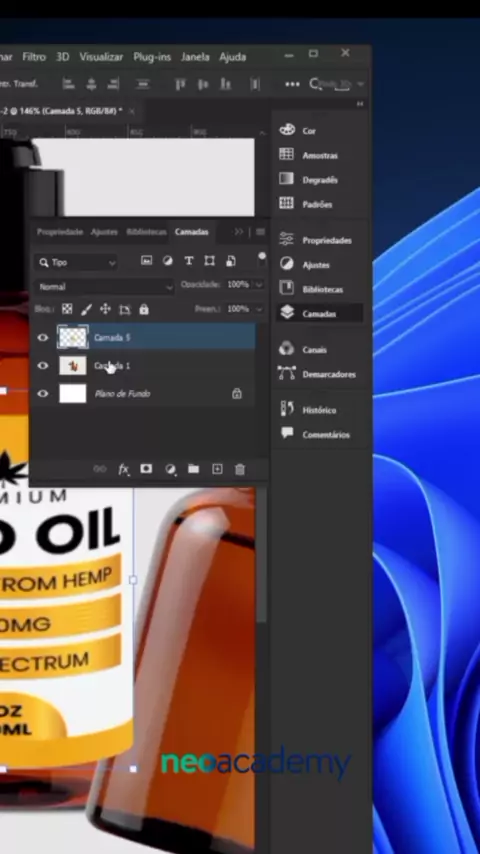The width and height of the screenshot is (480, 854).
Task: Collapse the icon dock with double arrows
Action: coord(360,103)
